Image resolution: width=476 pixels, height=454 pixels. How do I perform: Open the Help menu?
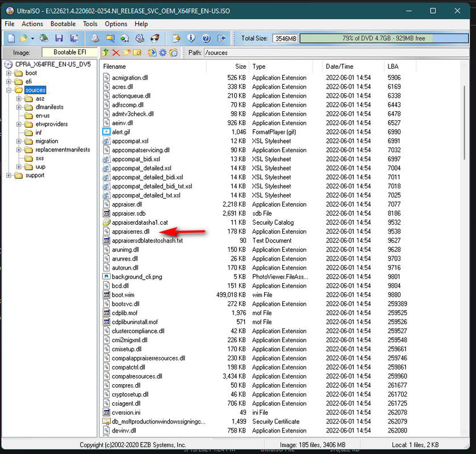coord(141,24)
